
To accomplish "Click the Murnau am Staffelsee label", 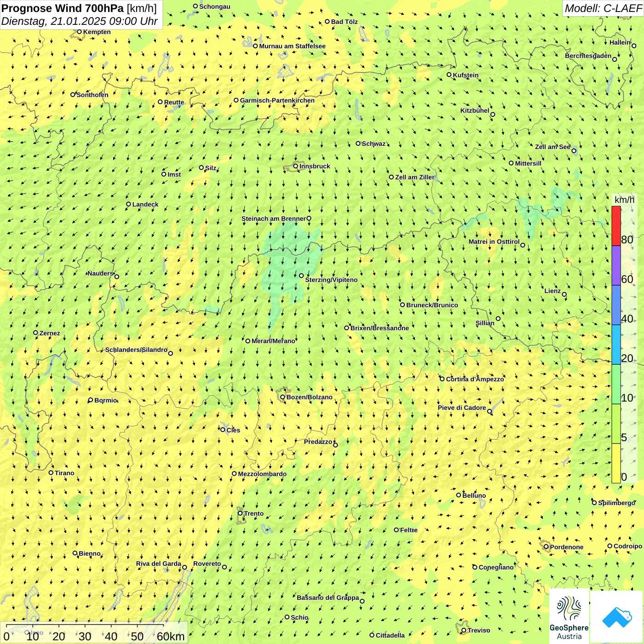I will (x=292, y=46).
